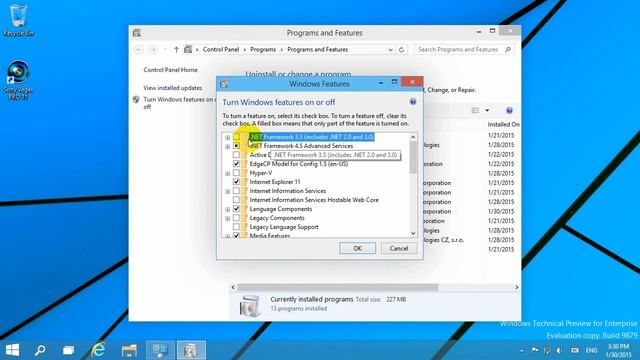The image size is (640, 360).
Task: Expand Internet Information Services node
Action: coord(228,191)
